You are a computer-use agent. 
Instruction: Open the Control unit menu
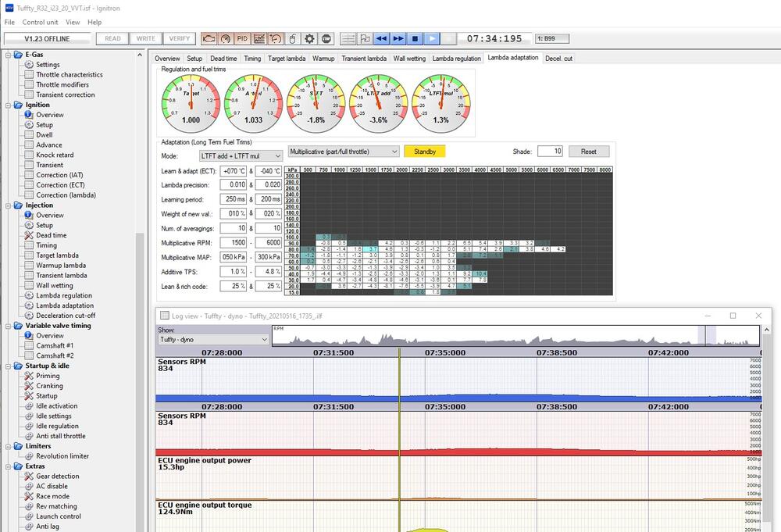(40, 23)
